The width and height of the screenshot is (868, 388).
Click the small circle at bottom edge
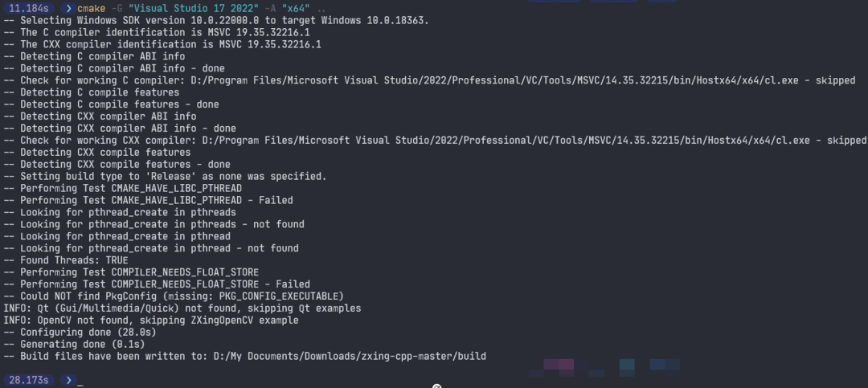click(436, 386)
